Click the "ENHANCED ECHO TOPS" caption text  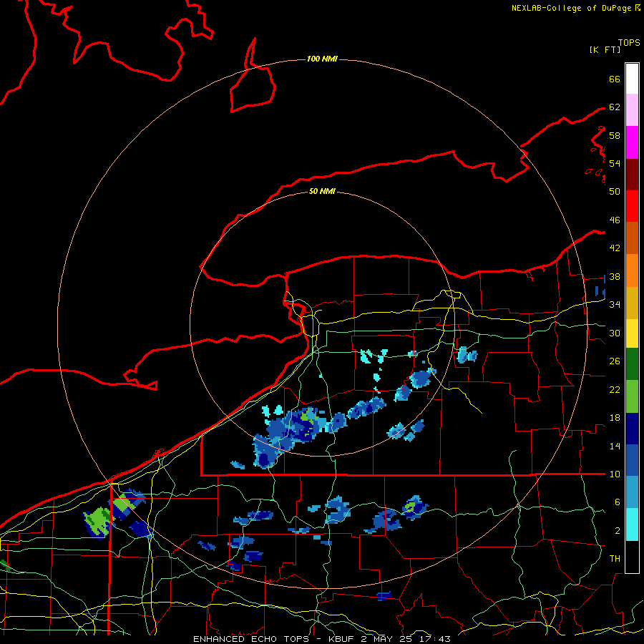(x=251, y=639)
